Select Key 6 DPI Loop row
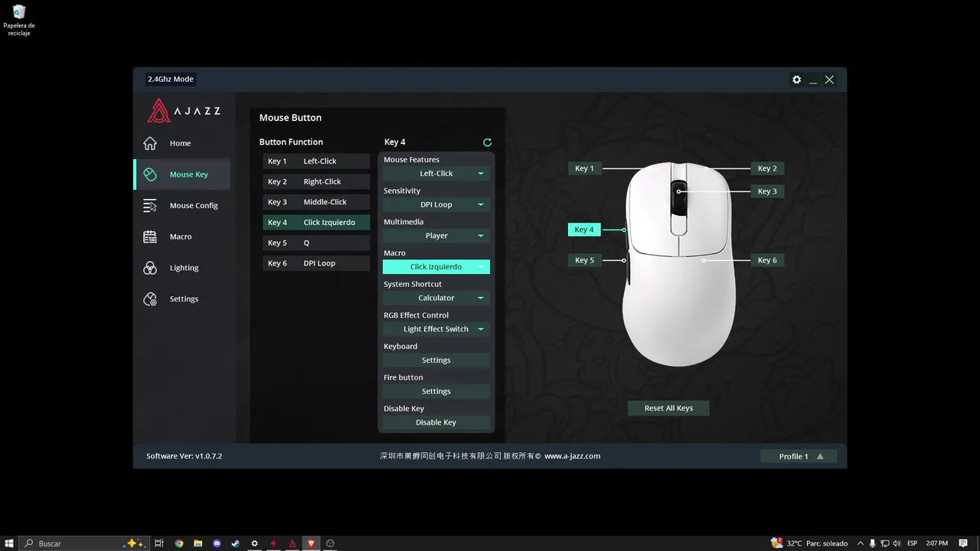The image size is (980, 551). pyautogui.click(x=316, y=263)
